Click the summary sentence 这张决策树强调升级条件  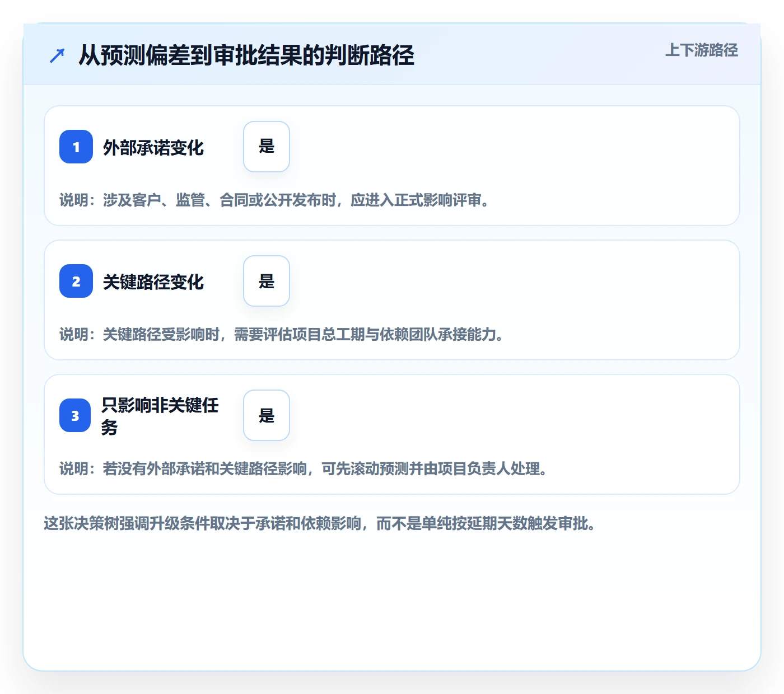tap(319, 524)
